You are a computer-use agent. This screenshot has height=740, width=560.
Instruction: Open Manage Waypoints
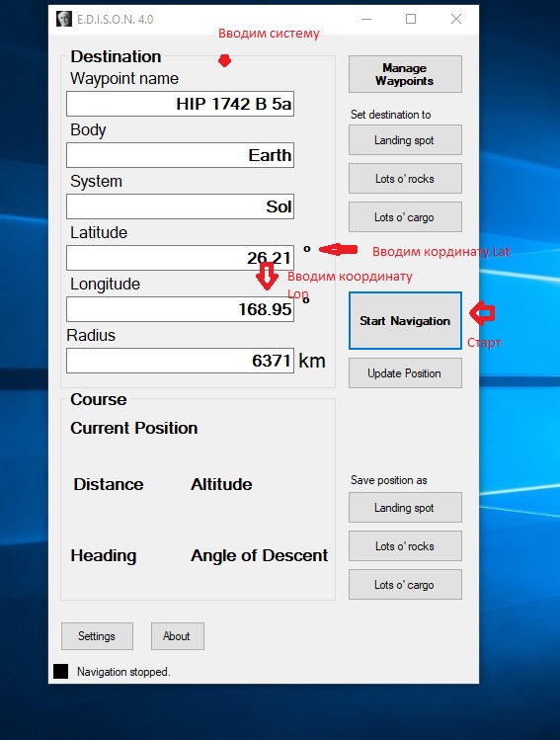(405, 74)
